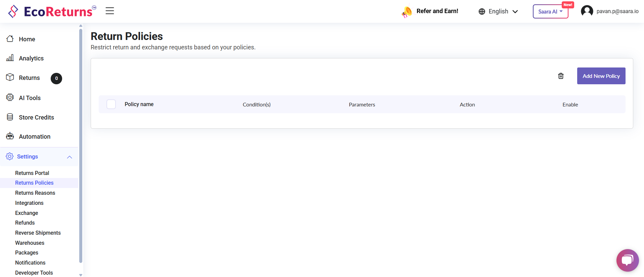Image resolution: width=644 pixels, height=277 pixels.
Task: Collapse the Settings menu section
Action: [x=70, y=157]
